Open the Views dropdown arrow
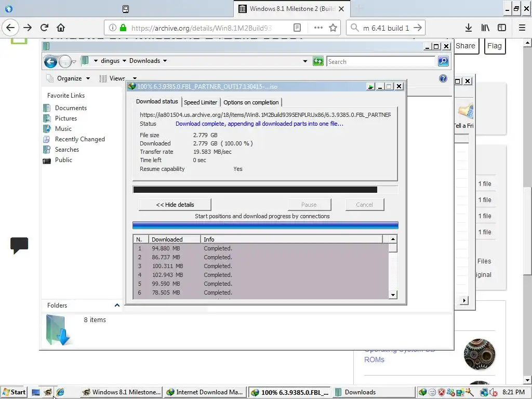The image size is (532, 399). (135, 78)
